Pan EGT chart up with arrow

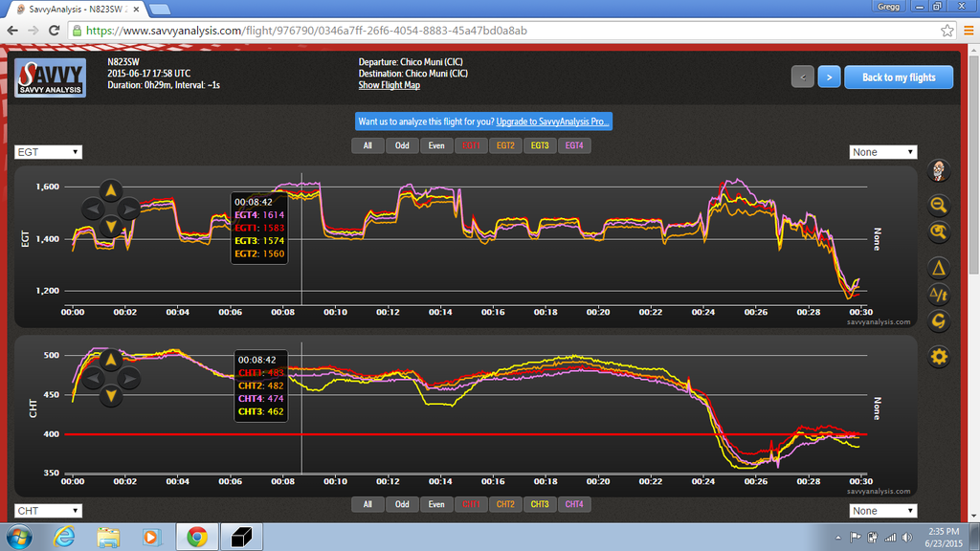tap(110, 189)
